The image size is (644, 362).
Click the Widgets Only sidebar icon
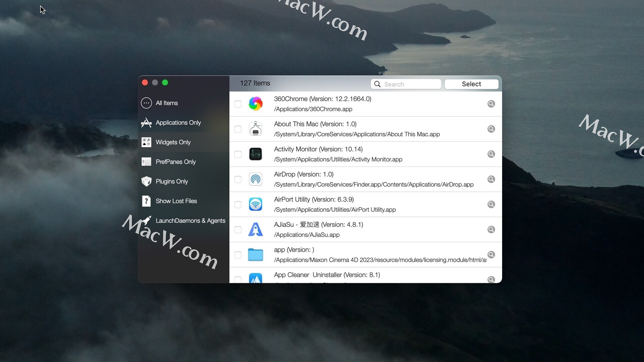point(146,142)
